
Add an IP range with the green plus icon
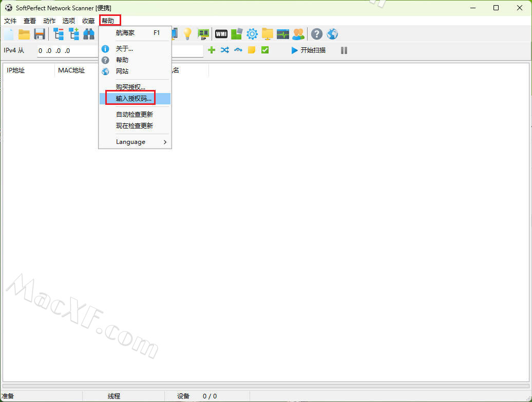[212, 50]
